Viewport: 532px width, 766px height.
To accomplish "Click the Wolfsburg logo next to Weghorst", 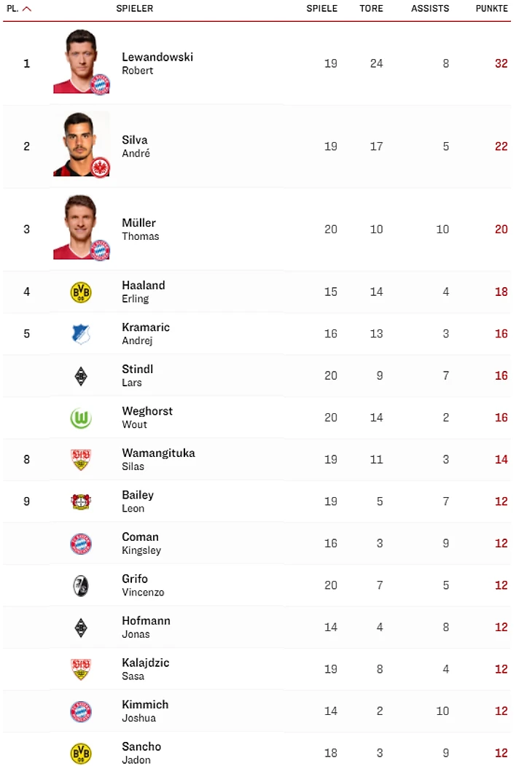I will pyautogui.click(x=81, y=418).
